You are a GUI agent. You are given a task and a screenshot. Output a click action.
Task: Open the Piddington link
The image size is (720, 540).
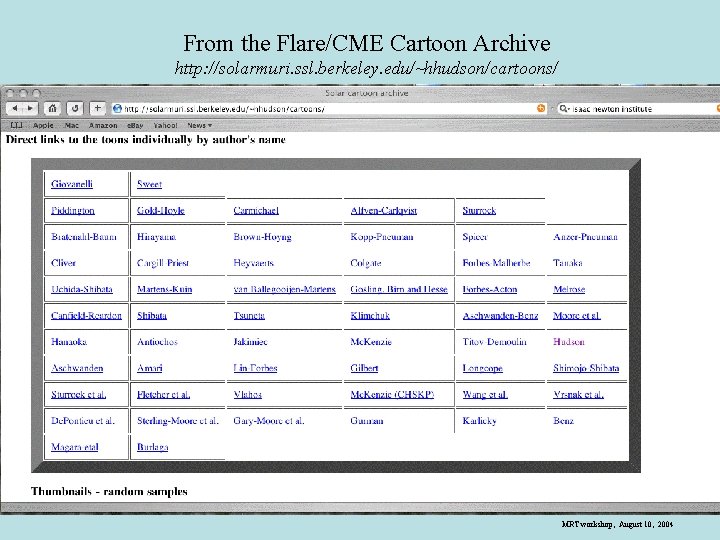click(73, 210)
